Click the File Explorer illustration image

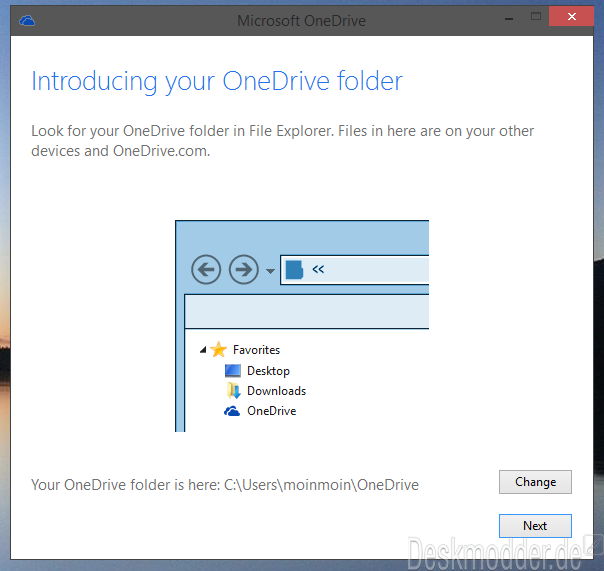point(302,326)
